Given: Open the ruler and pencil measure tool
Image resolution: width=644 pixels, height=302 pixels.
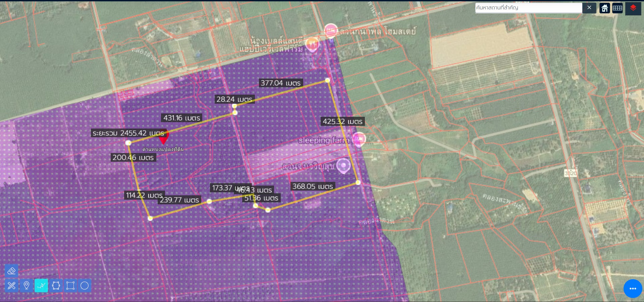Looking at the screenshot, I should coord(11,286).
